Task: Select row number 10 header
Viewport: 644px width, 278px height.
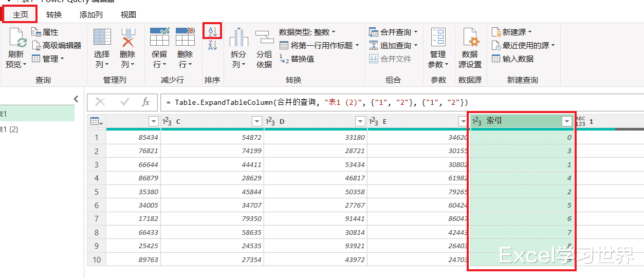Action: (97, 260)
